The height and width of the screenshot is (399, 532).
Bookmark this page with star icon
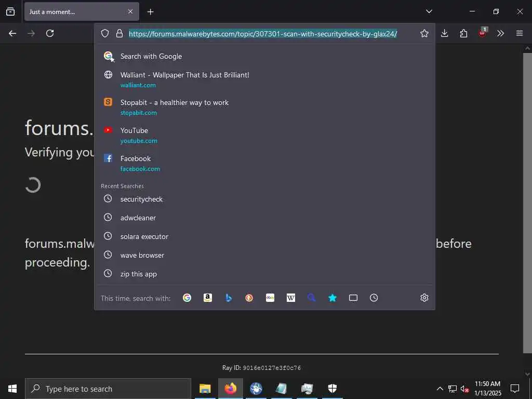click(424, 33)
